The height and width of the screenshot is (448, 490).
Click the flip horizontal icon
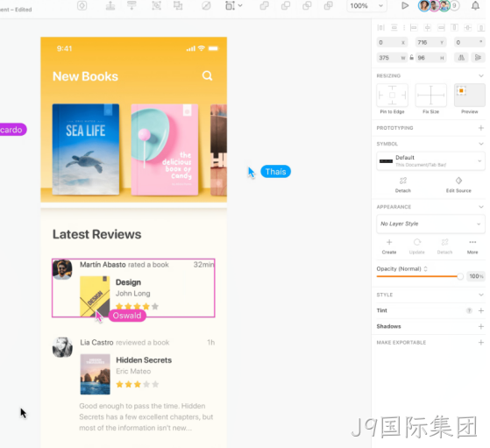(x=461, y=58)
